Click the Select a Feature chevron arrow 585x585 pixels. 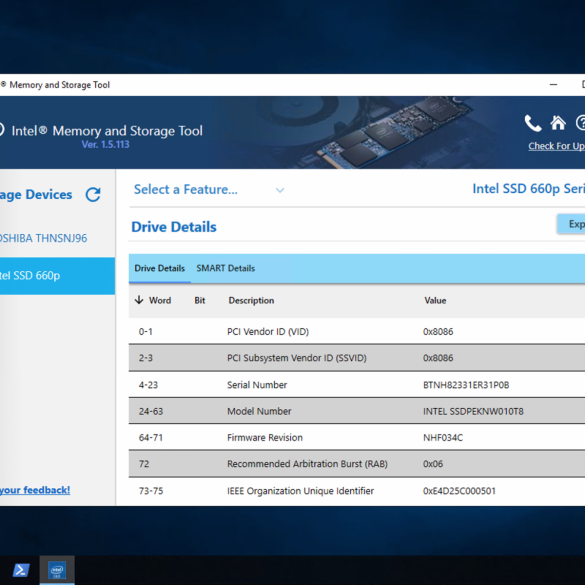click(x=280, y=190)
